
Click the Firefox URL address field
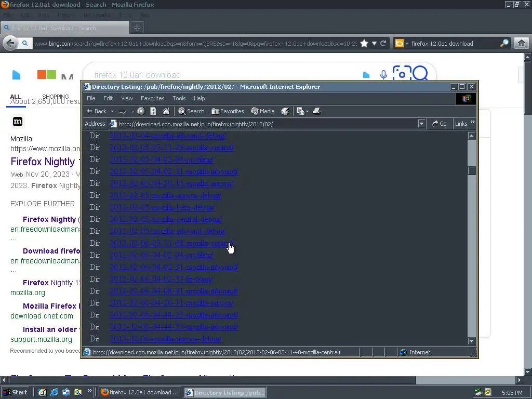[195, 44]
